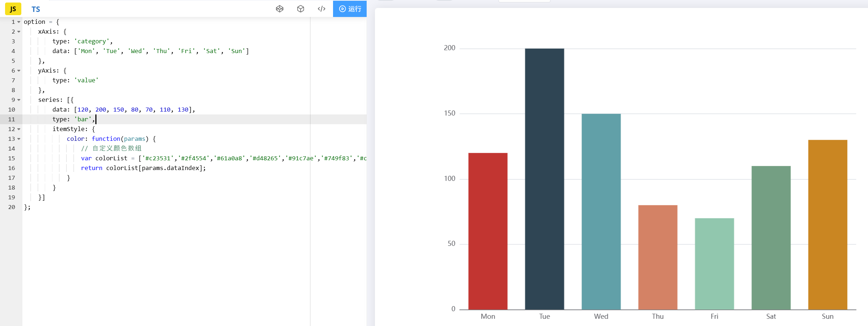Screen dimensions: 868x326
Task: Click the 'Sat' x-axis label
Action: tap(771, 316)
